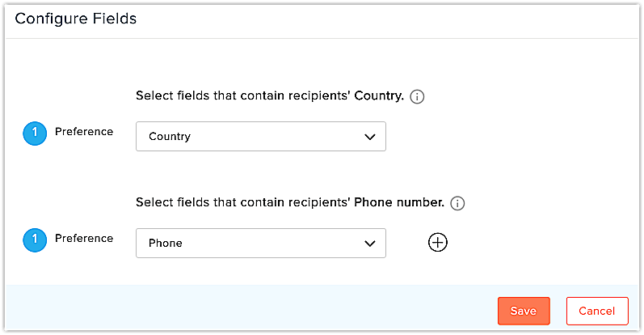Click the bold 'Phone number.' words in instruction
The height and width of the screenshot is (335, 644).
click(x=399, y=202)
